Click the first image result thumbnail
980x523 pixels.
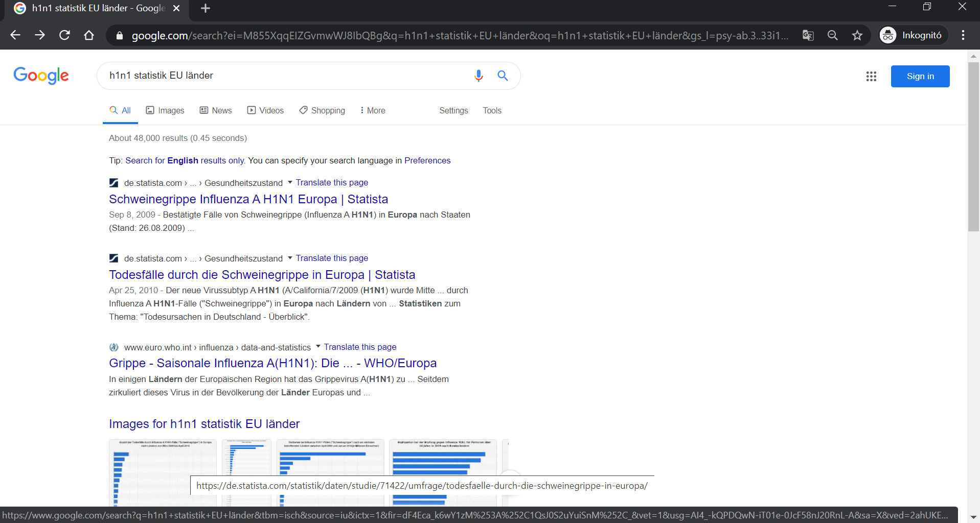click(163, 472)
